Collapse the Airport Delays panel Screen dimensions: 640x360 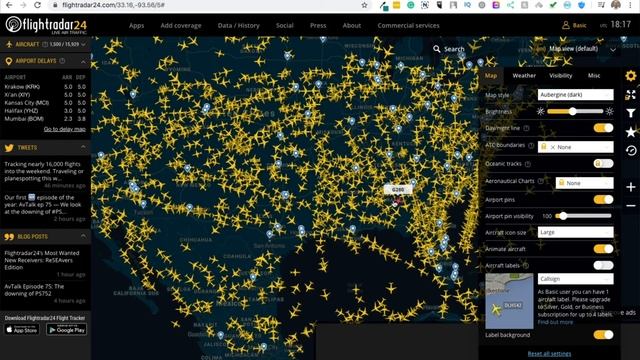coord(83,62)
